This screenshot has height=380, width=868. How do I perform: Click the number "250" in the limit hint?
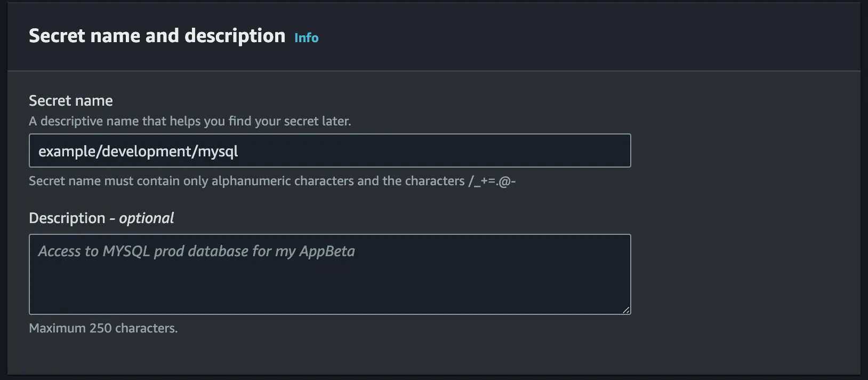[100, 328]
